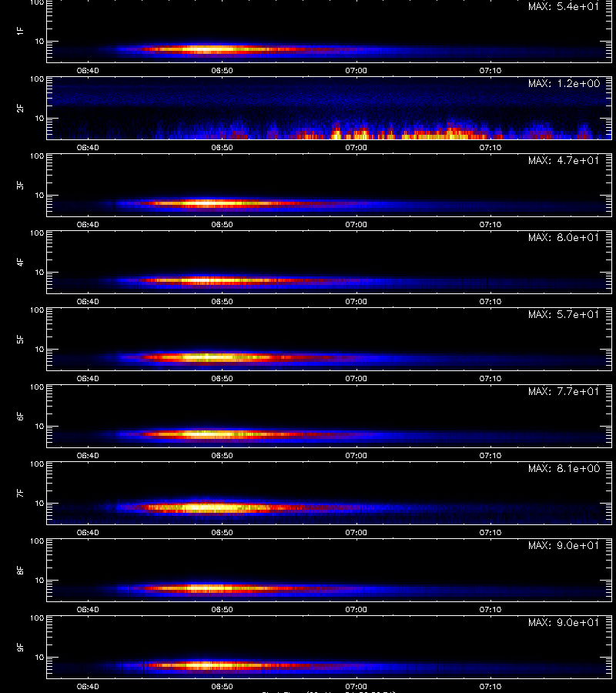Screen dimensions: 616x693
Task: Click the 6F panel axis label
Action: tap(20, 416)
